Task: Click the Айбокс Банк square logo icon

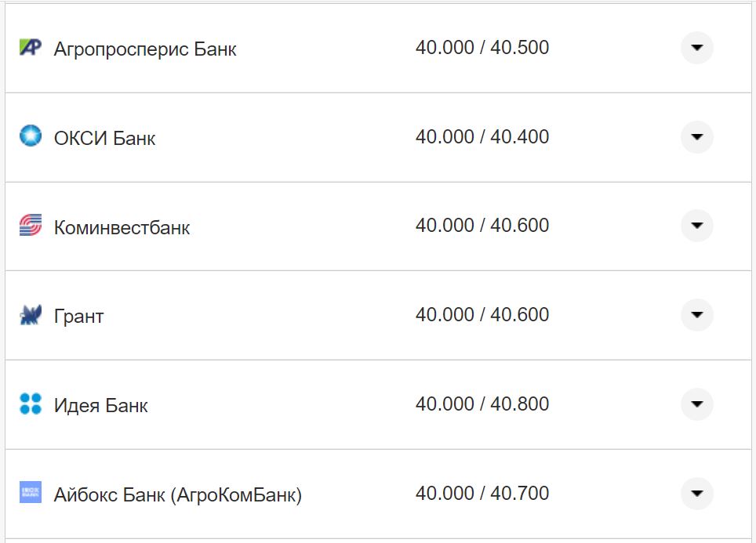Action: [29, 493]
